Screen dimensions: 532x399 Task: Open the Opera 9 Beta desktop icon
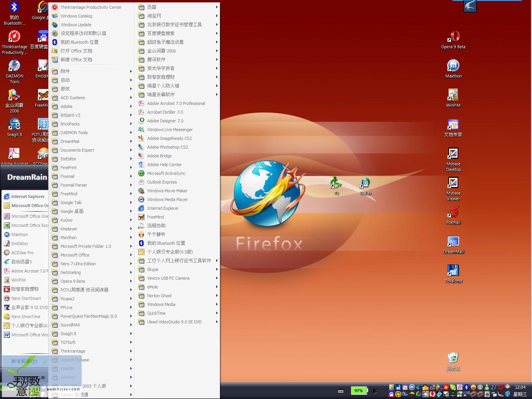pos(453,40)
